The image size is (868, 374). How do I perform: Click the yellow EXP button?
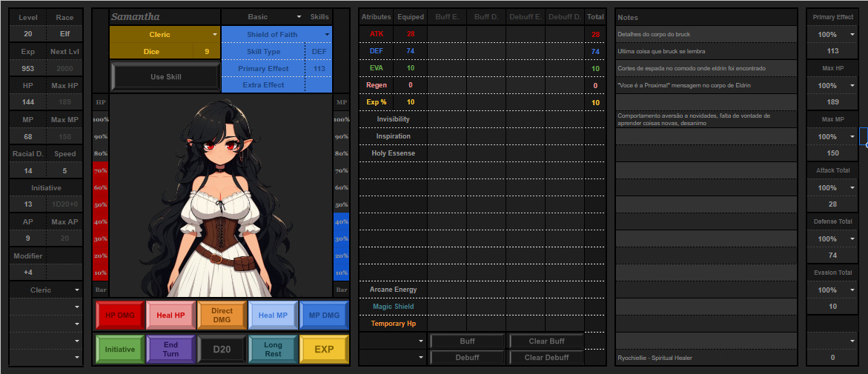(x=324, y=349)
